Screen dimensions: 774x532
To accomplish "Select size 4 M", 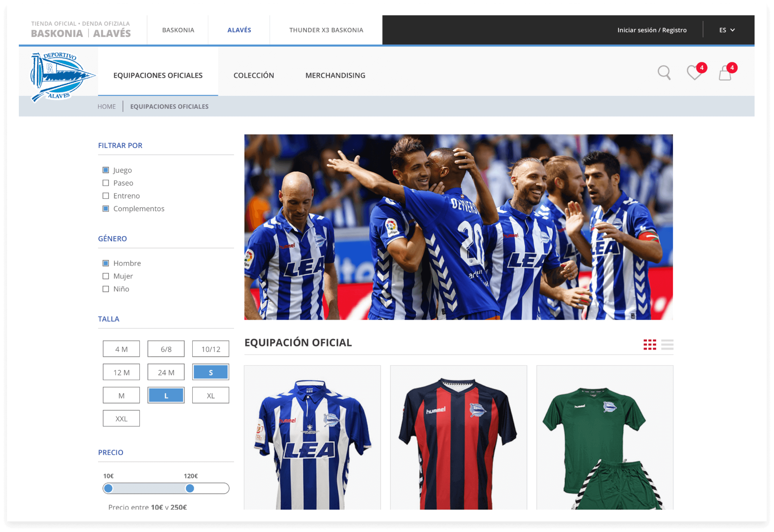I will [121, 349].
